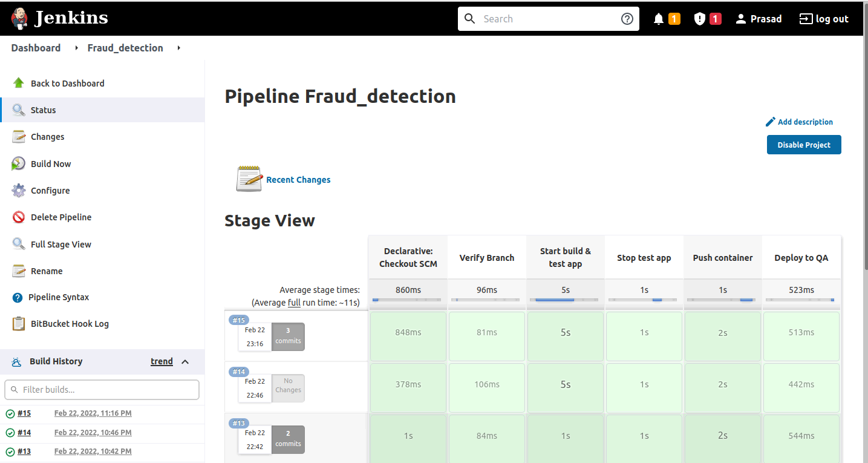Click the 106ms Verify Branch stage cell
This screenshot has width=868, height=463.
[x=487, y=387]
